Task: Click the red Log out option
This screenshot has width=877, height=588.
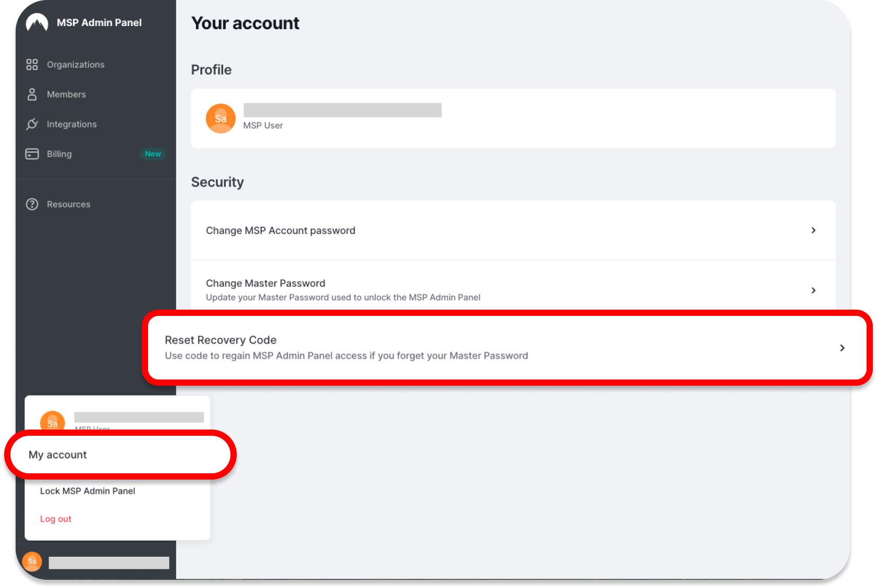Action: pyautogui.click(x=56, y=519)
